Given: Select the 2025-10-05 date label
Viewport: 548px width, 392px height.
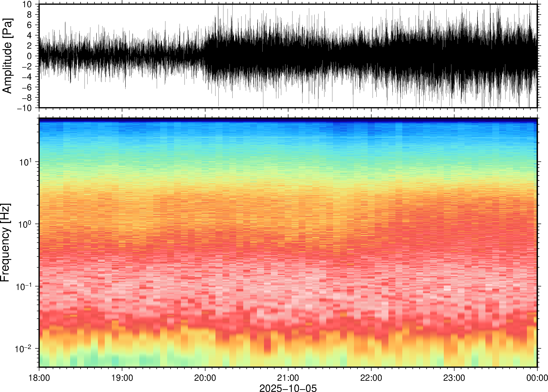Looking at the screenshot, I should 288,388.
